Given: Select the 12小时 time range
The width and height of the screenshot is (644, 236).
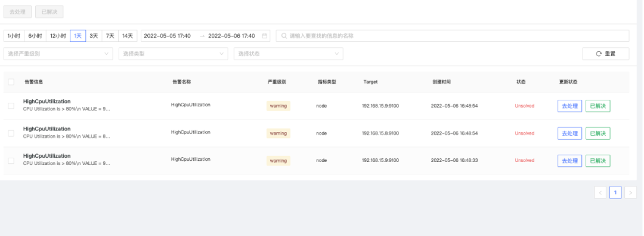Looking at the screenshot, I should tap(58, 36).
